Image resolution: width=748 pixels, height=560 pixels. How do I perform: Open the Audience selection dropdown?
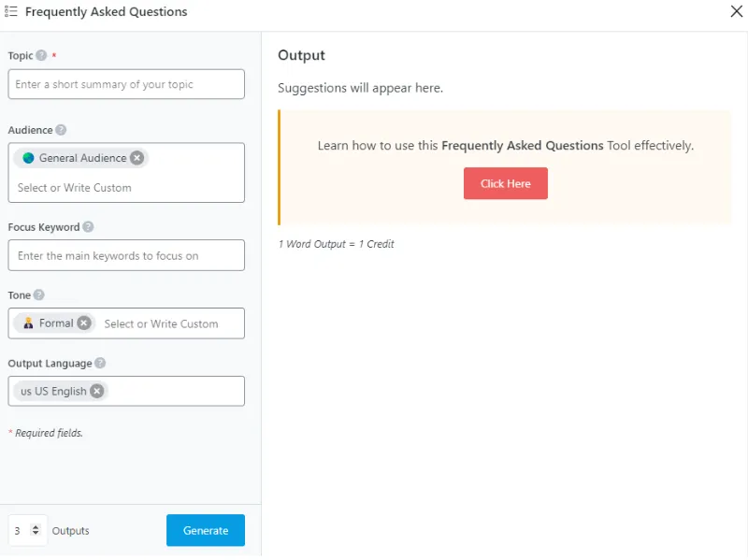(126, 188)
